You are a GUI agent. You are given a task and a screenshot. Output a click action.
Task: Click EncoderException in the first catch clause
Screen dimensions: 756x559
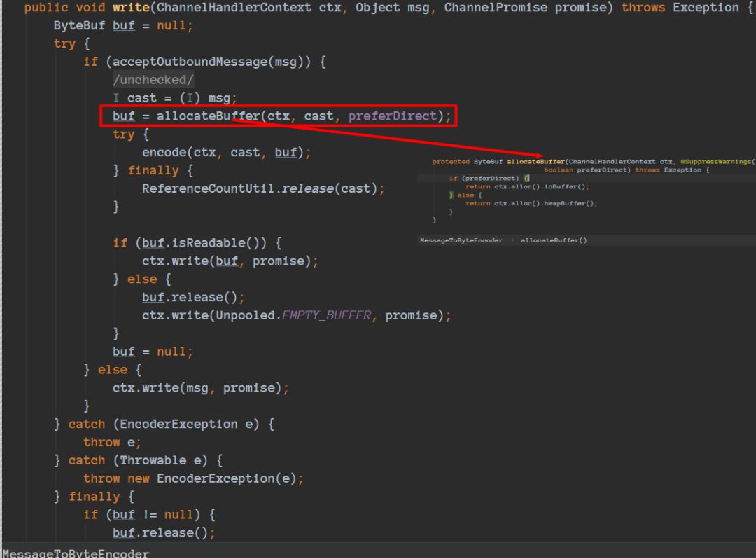pos(178,424)
